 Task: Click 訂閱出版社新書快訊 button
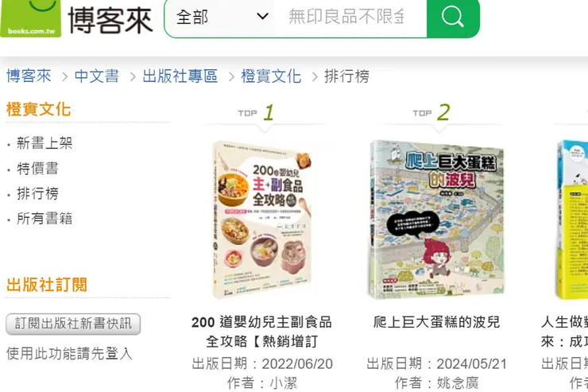coord(73,324)
